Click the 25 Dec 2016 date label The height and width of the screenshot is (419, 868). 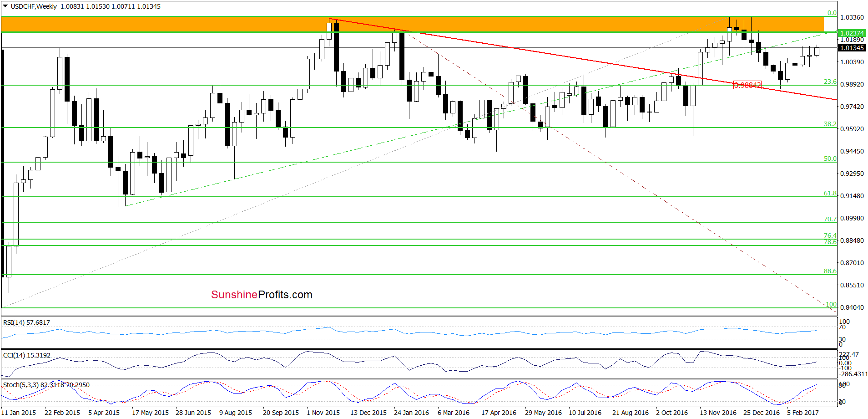click(x=762, y=413)
